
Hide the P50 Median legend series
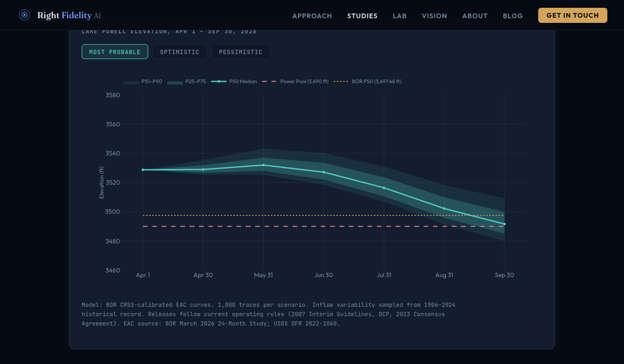pos(219,82)
